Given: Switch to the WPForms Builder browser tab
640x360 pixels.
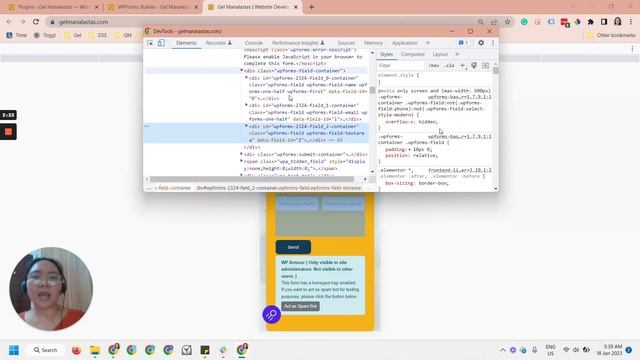Looking at the screenshot, I should [x=152, y=7].
